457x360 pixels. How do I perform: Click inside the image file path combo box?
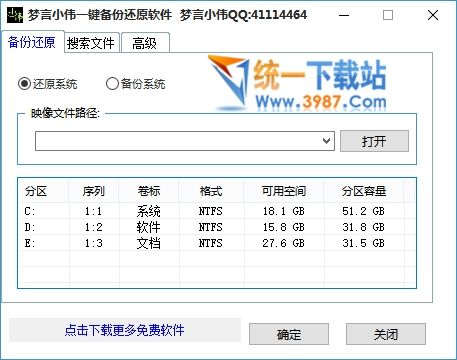click(x=185, y=141)
